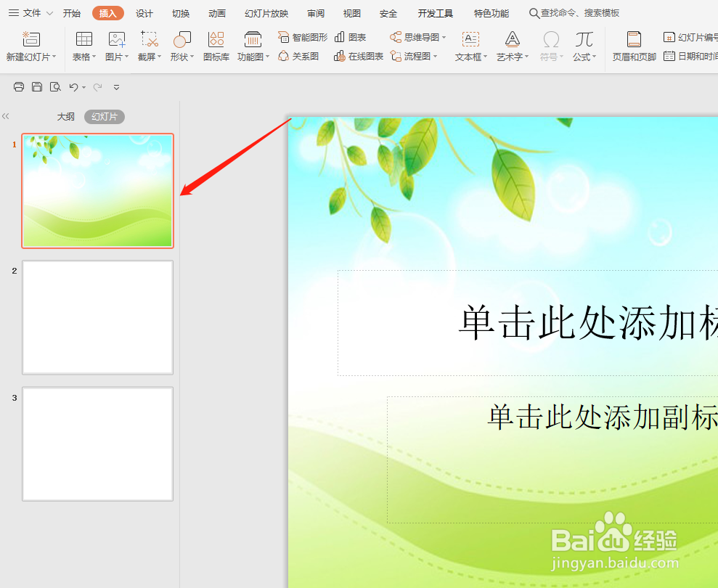718x588 pixels.
Task: Expand the 图片 dropdown arrow
Action: [x=127, y=57]
